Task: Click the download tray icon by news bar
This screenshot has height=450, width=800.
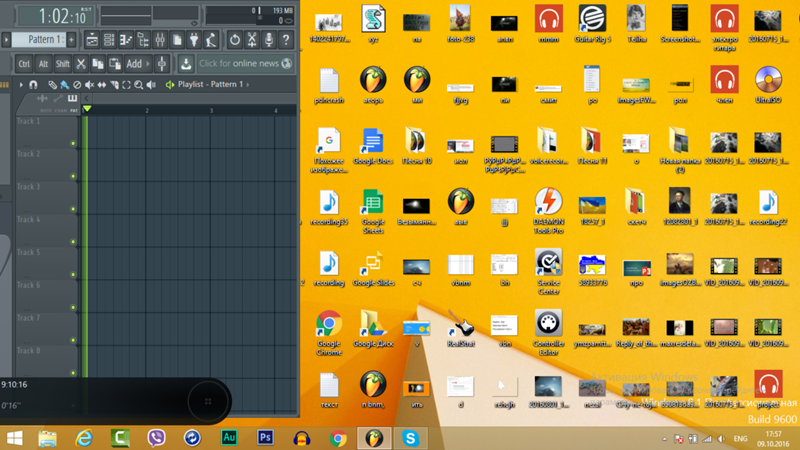Action: pyautogui.click(x=186, y=64)
